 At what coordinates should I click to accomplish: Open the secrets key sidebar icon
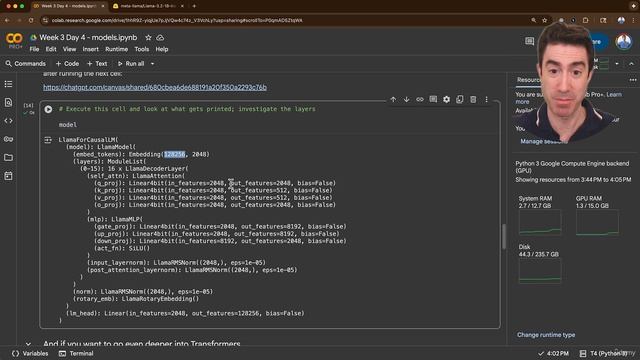[8, 139]
